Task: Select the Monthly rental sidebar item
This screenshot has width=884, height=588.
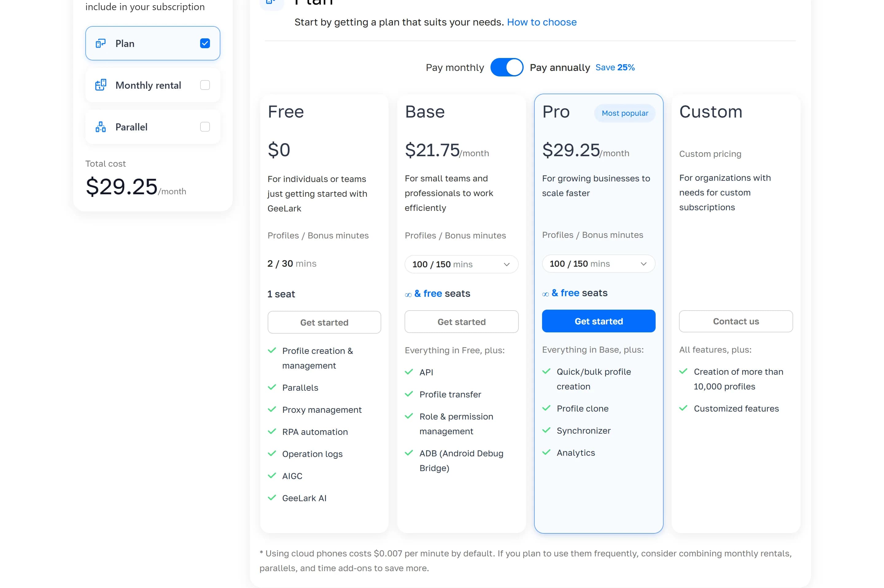Action: [x=153, y=85]
